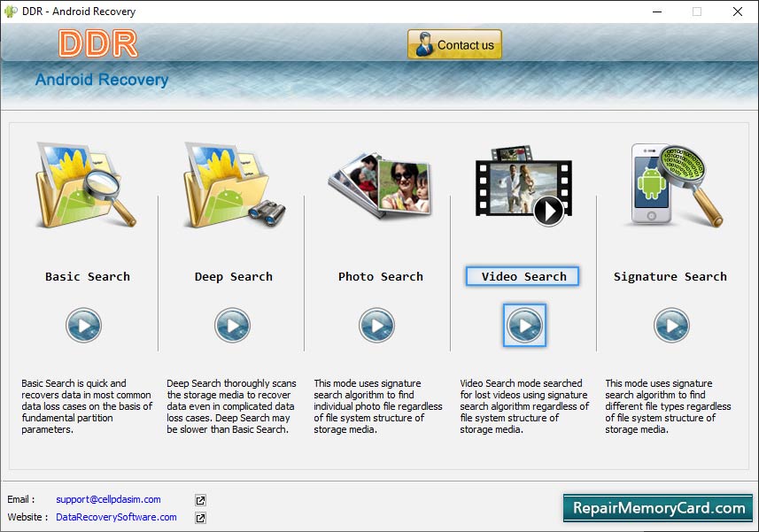Click the Video Search film strip icon

pos(523,186)
